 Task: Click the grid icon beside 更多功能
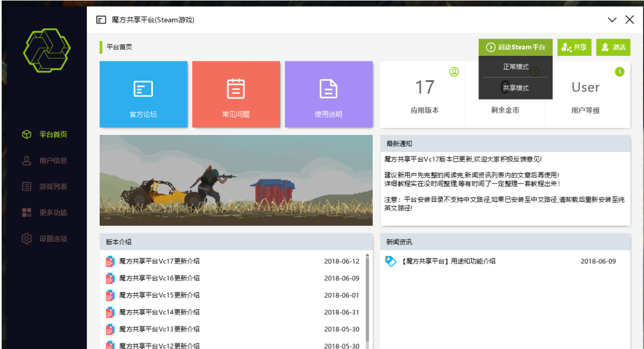(x=27, y=212)
